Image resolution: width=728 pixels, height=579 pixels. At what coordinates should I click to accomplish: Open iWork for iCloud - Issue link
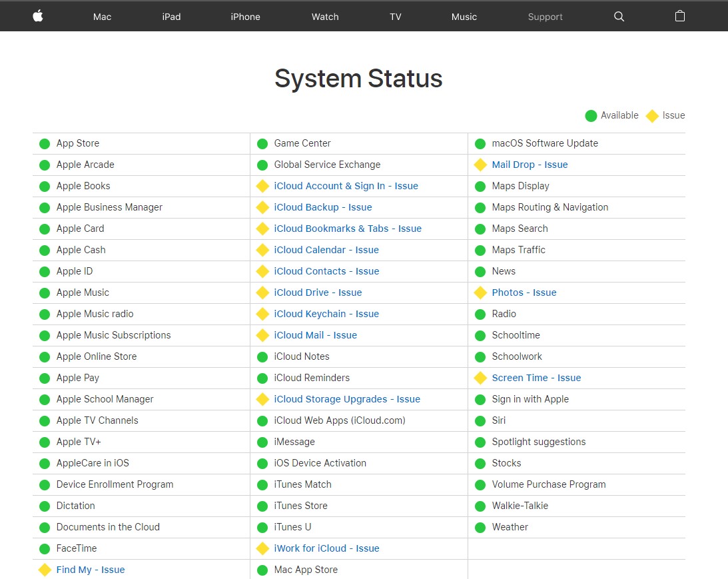pos(326,548)
